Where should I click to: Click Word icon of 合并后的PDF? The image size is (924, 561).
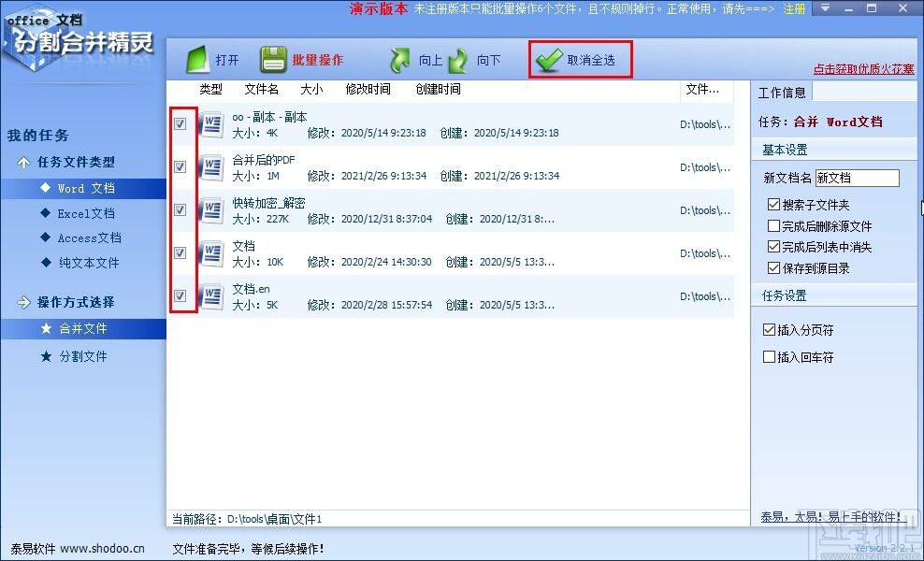(211, 167)
